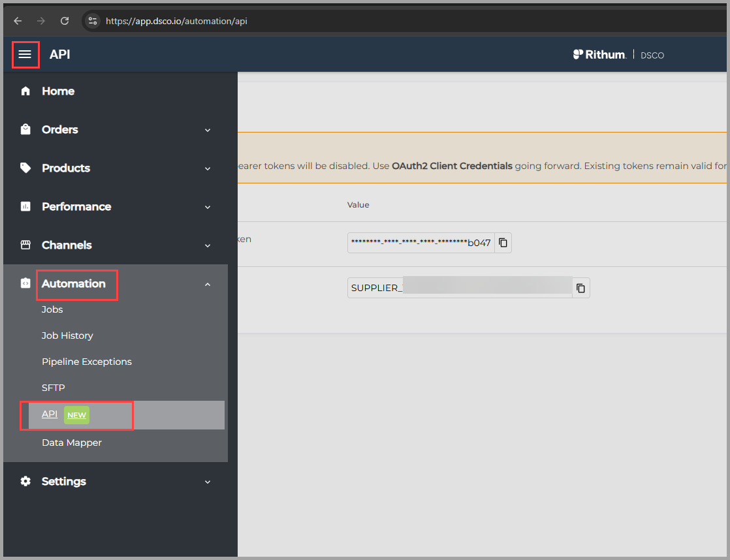The height and width of the screenshot is (560, 730).
Task: Select the Automation menu label
Action: pyautogui.click(x=74, y=283)
